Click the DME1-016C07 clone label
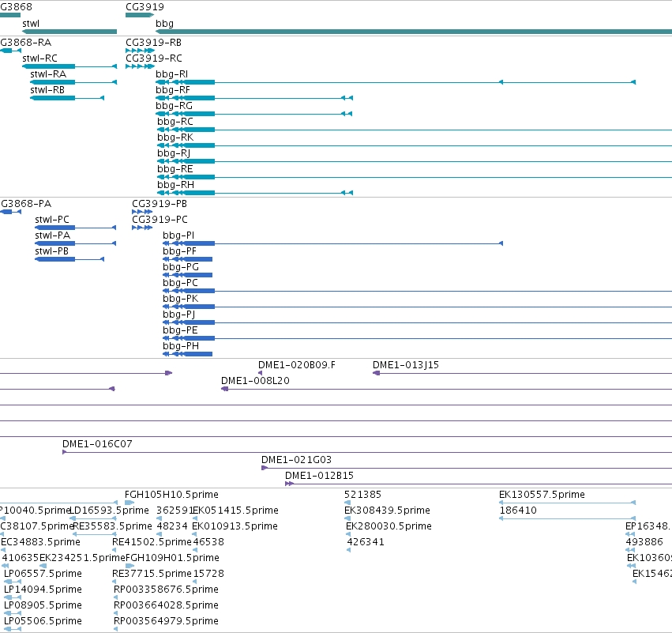The height and width of the screenshot is (633, 672). [x=97, y=444]
